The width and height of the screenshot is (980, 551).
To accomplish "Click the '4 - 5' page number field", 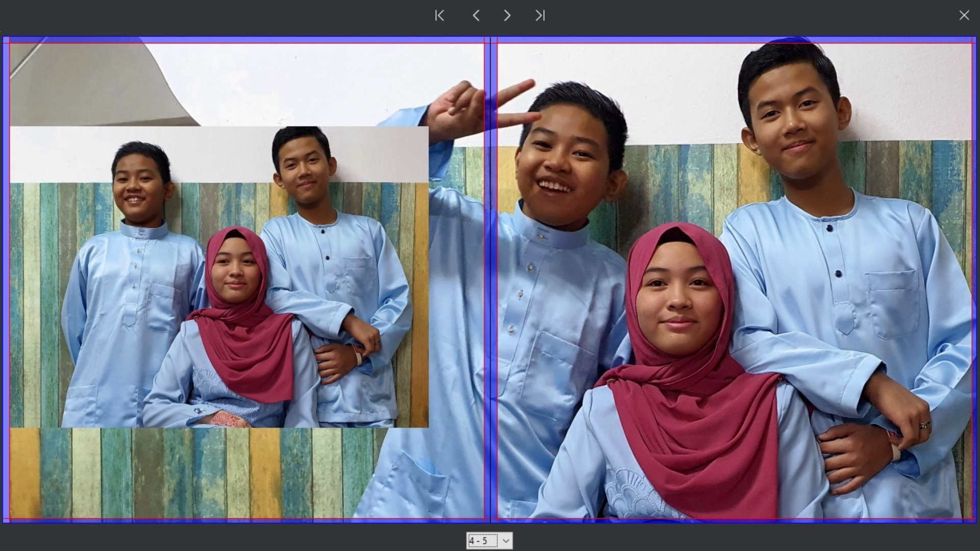I will pyautogui.click(x=482, y=541).
